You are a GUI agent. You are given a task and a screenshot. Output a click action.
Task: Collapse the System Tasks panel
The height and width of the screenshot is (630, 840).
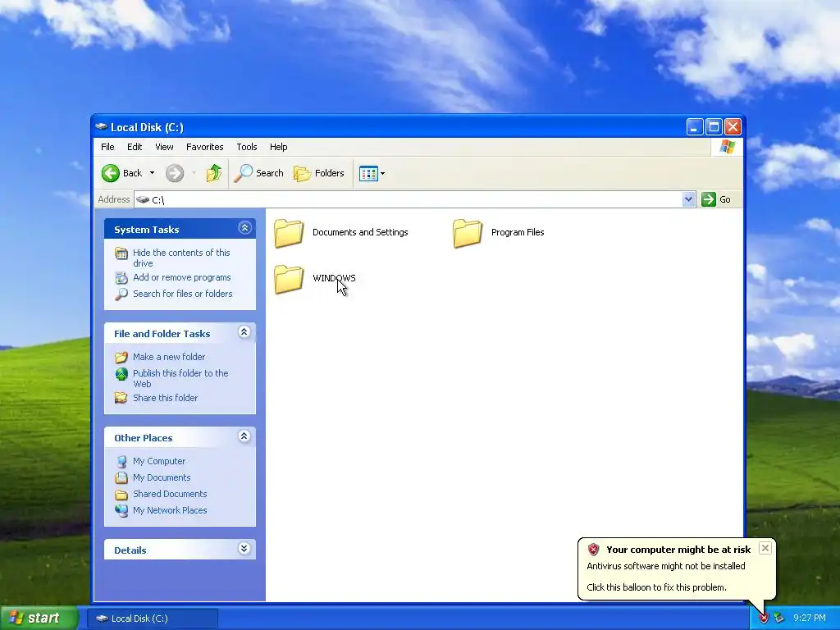click(244, 228)
